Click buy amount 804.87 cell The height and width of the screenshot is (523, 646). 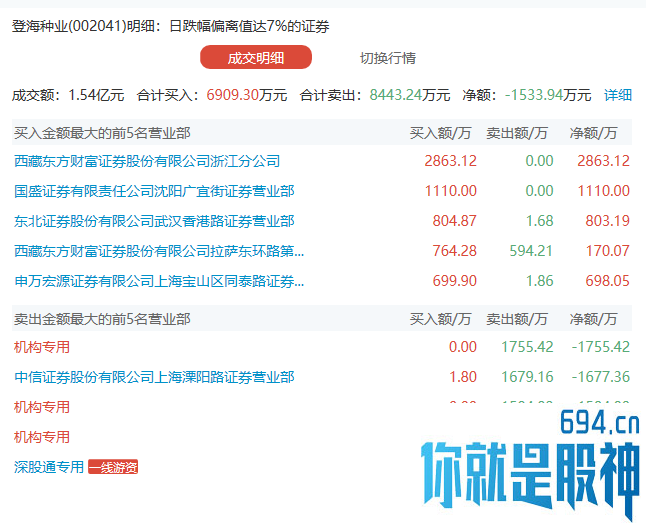pyautogui.click(x=455, y=221)
